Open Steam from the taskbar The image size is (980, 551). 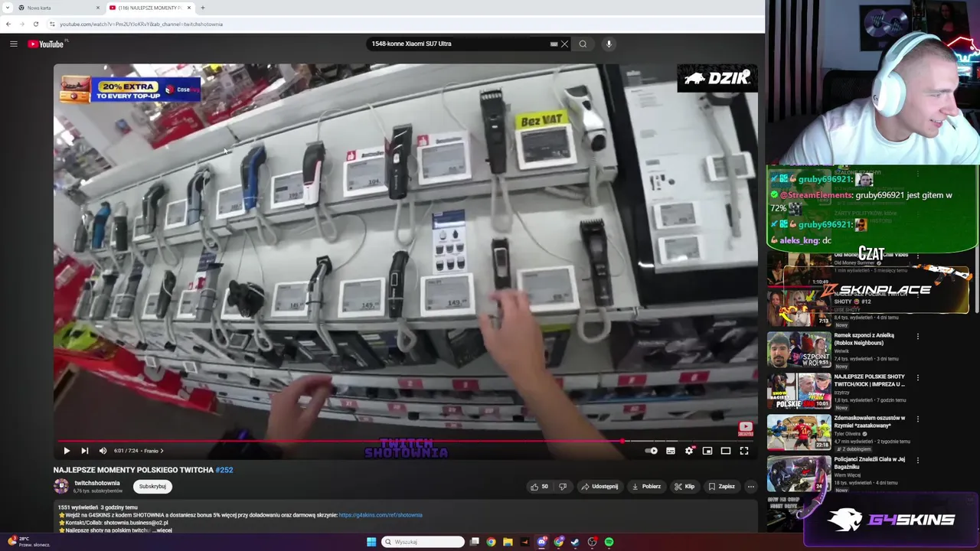576,542
